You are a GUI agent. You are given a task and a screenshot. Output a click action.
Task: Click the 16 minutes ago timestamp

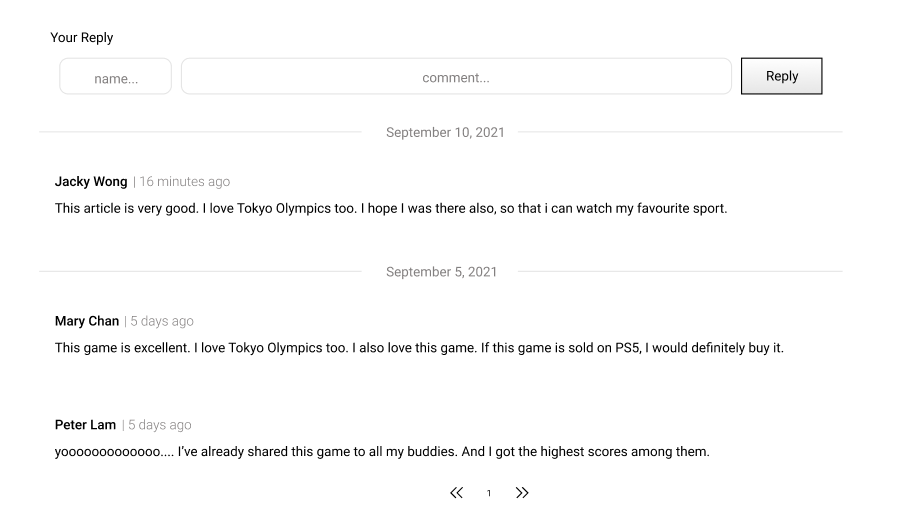tap(185, 181)
